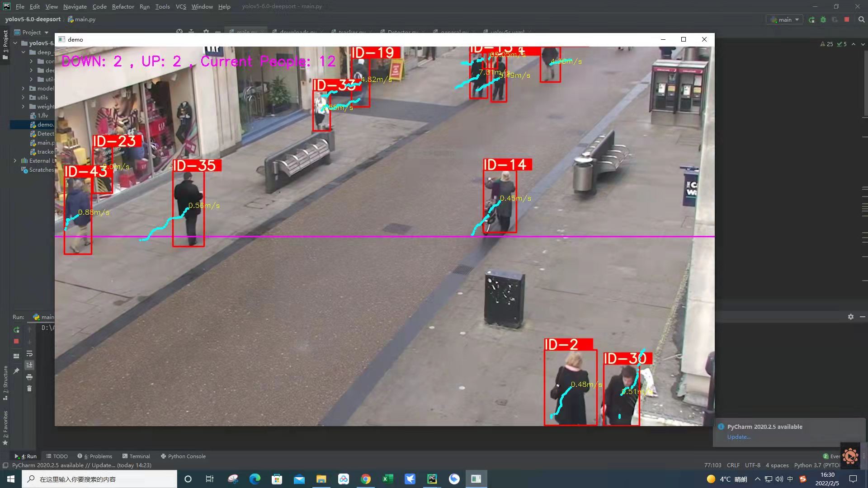Pin the Run tab
Image resolution: width=868 pixels, height=488 pixels.
16,371
